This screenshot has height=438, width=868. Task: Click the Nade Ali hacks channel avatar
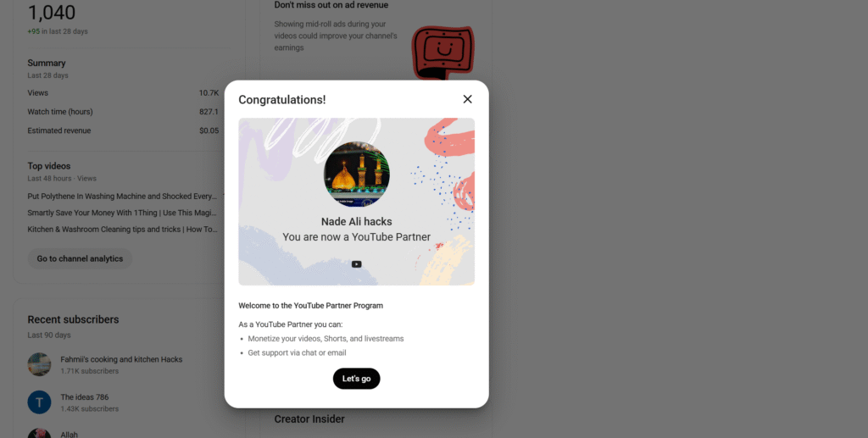click(357, 174)
